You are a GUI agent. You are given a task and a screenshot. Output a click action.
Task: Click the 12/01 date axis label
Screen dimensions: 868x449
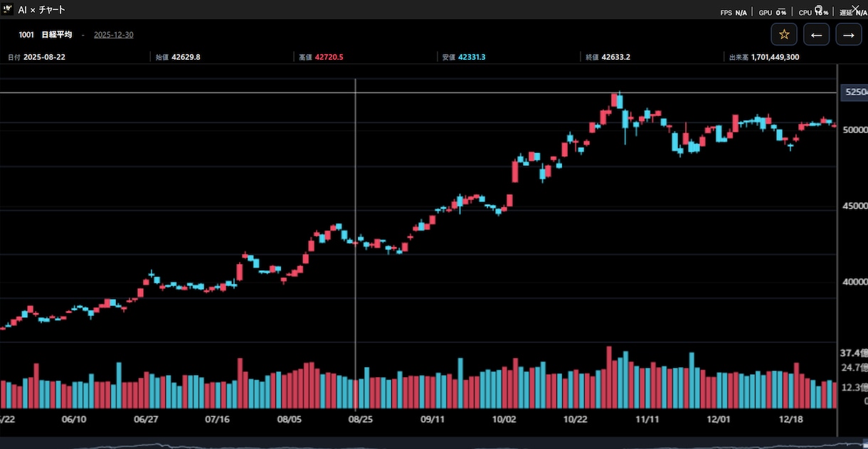[719, 420]
